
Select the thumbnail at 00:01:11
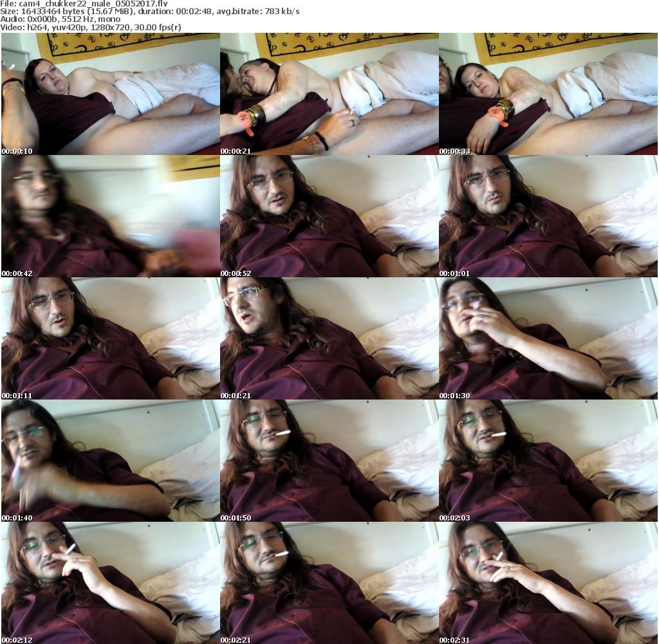pos(110,338)
